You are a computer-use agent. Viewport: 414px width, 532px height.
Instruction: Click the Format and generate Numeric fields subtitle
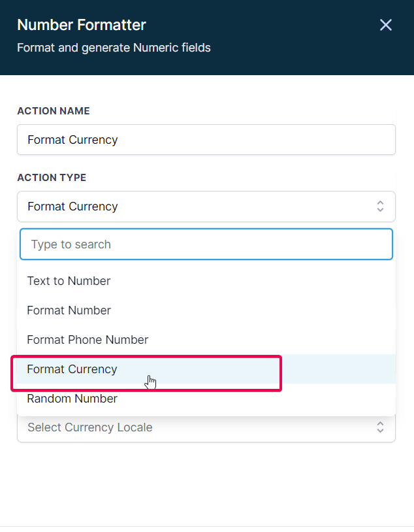point(114,48)
